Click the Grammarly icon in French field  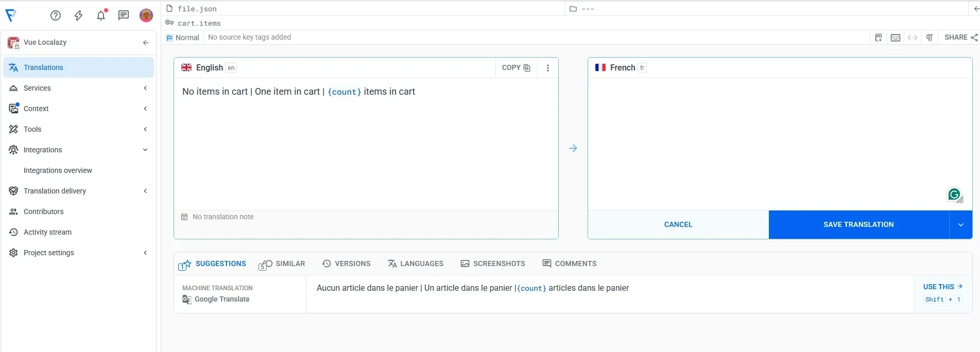[x=954, y=195]
